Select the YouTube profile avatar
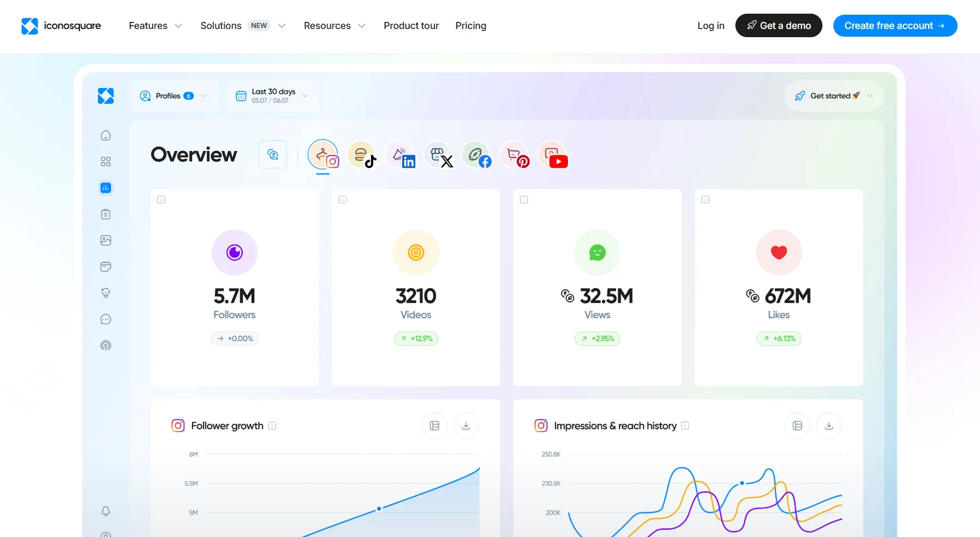The width and height of the screenshot is (980, 537). click(553, 155)
